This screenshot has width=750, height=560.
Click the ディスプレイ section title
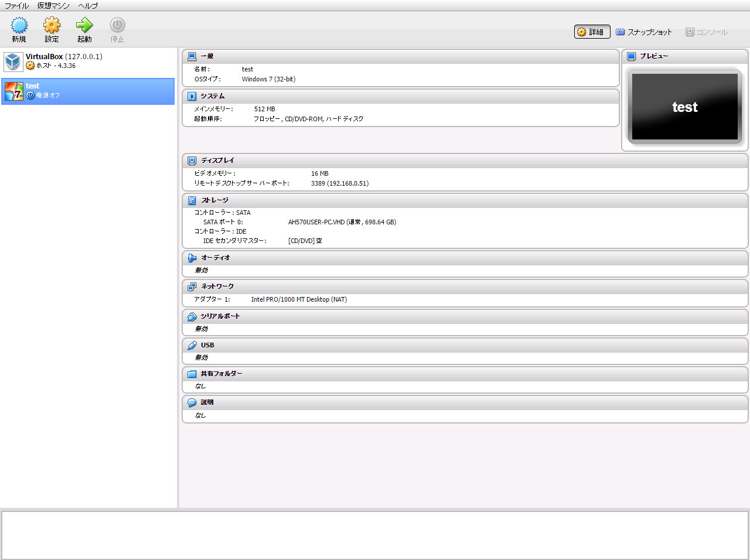tap(217, 161)
